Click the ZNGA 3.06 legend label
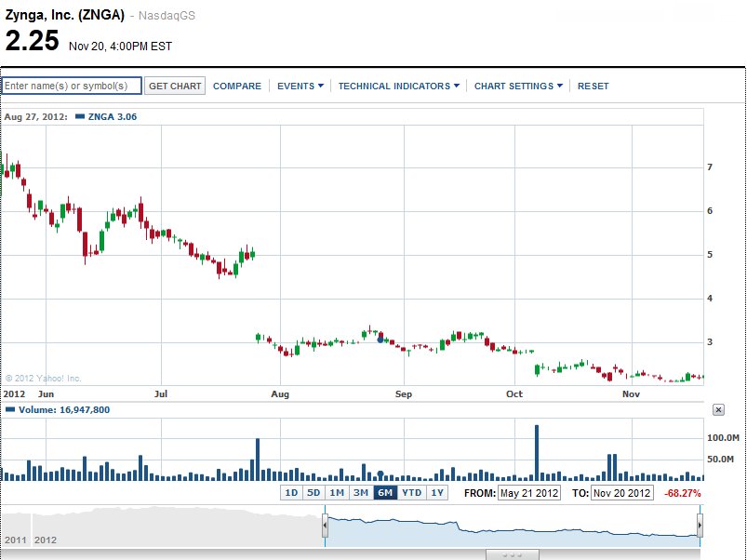747x560 pixels. coord(106,116)
